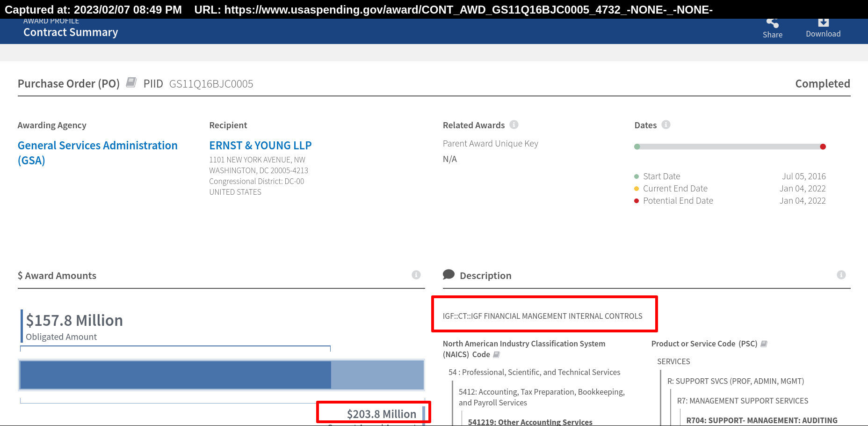The width and height of the screenshot is (868, 426).
Task: Select Start Date value Jul 05, 2016
Action: 804,176
